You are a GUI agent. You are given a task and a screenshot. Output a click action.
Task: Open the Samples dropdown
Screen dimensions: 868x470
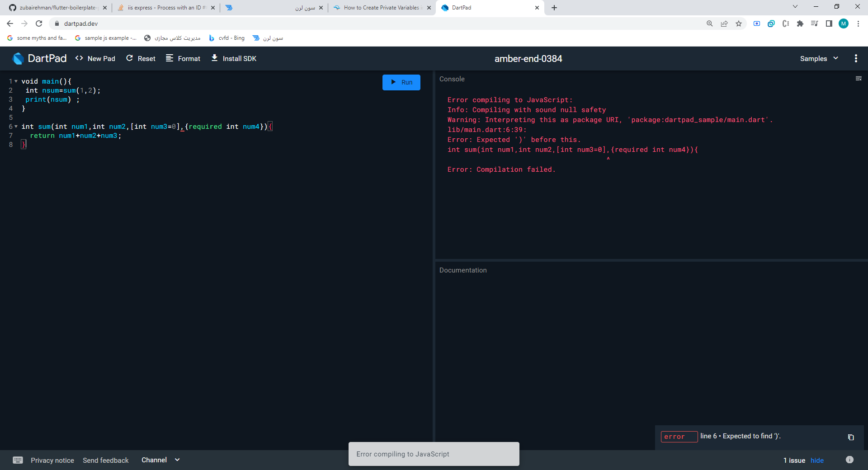click(x=819, y=59)
